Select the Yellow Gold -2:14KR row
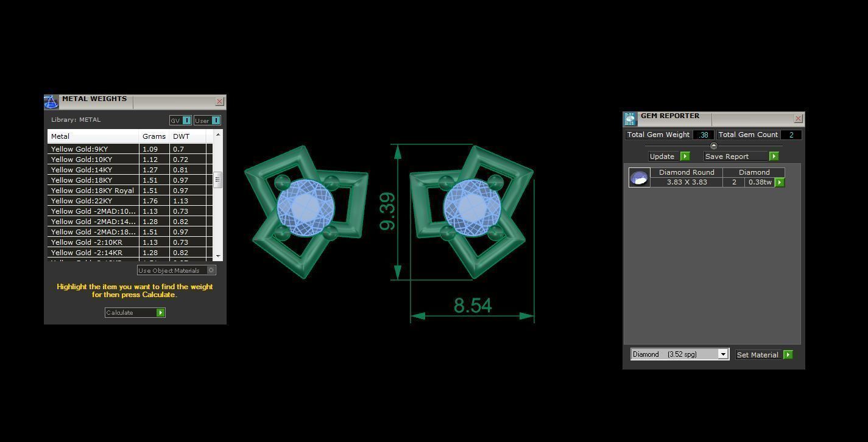This screenshot has height=442, width=868. click(130, 253)
